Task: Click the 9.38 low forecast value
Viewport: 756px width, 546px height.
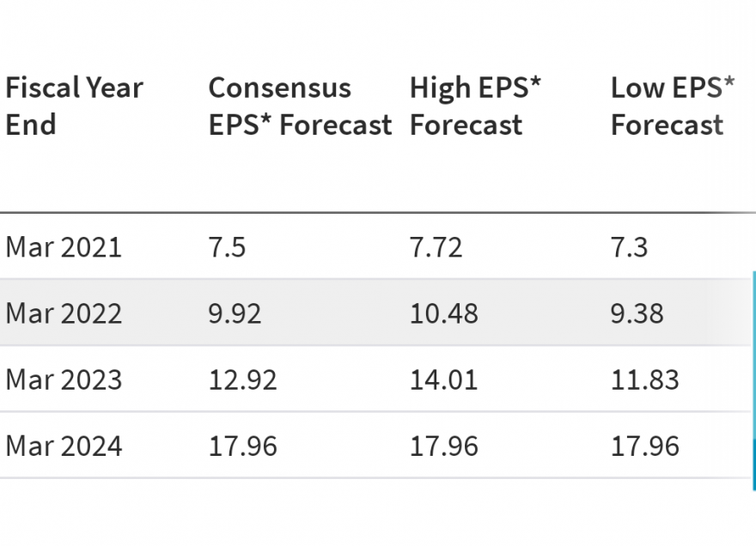Action: [x=637, y=313]
